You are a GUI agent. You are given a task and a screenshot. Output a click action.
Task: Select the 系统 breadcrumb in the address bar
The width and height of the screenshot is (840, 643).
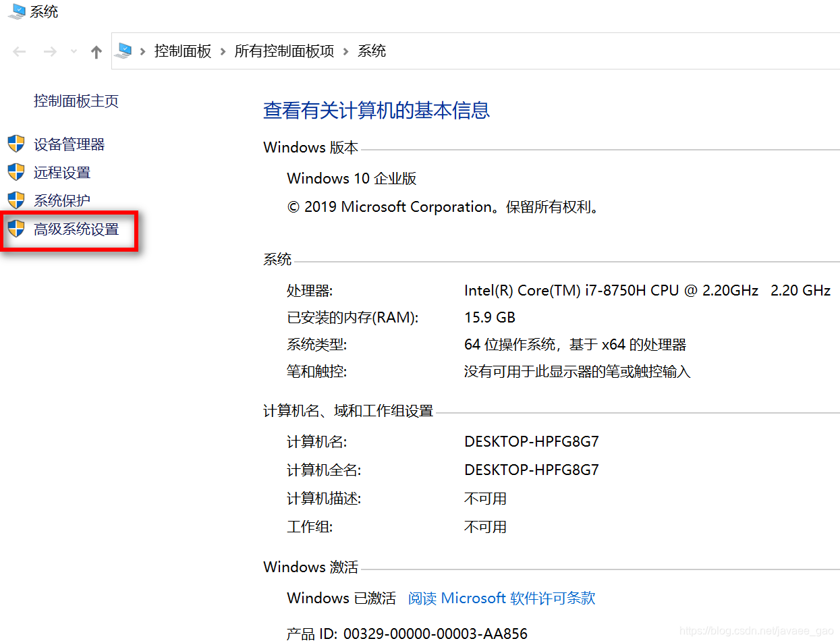(372, 51)
